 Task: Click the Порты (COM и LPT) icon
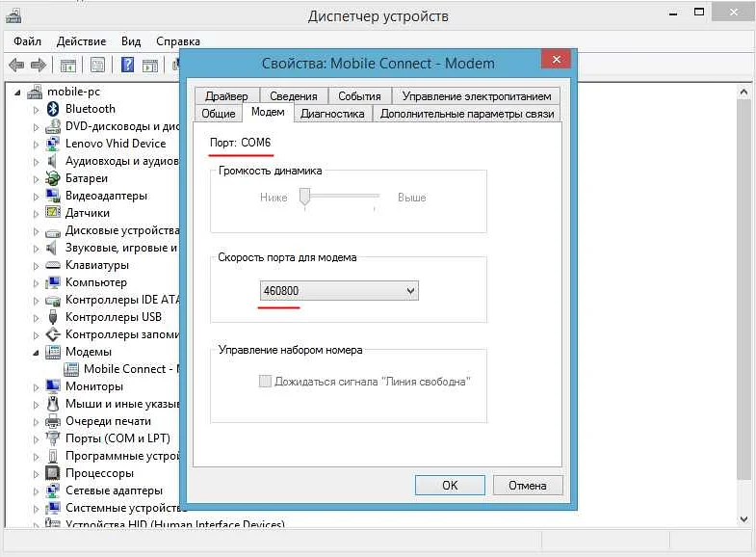tap(53, 438)
